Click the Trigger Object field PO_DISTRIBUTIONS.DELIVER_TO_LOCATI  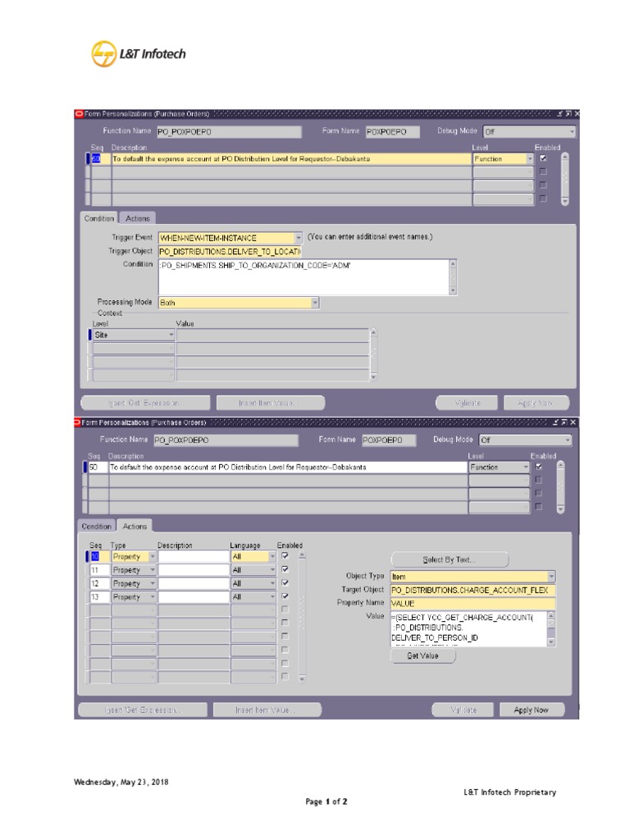(x=230, y=251)
